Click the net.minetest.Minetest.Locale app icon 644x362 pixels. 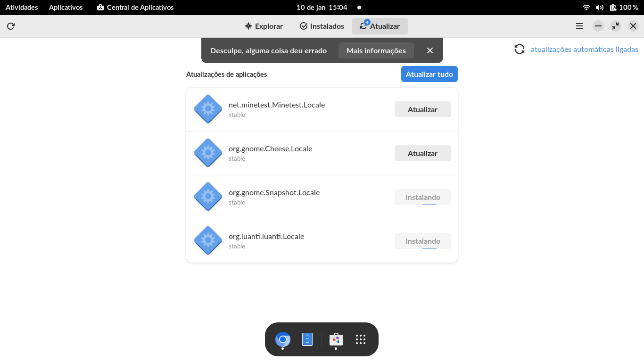(208, 109)
